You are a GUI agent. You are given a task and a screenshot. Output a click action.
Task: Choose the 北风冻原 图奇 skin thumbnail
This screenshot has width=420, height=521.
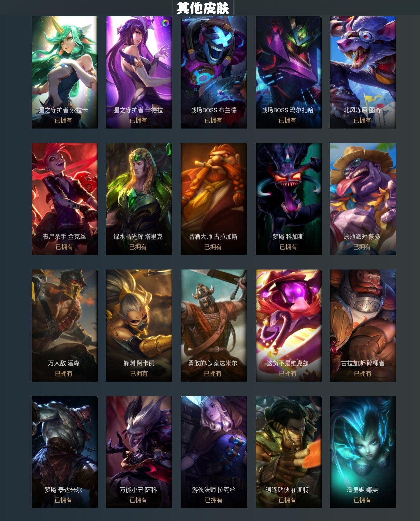pos(363,72)
